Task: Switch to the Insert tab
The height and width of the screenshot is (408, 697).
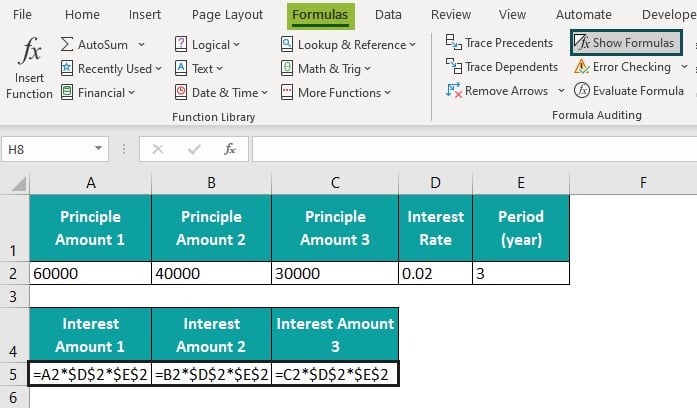Action: point(144,15)
